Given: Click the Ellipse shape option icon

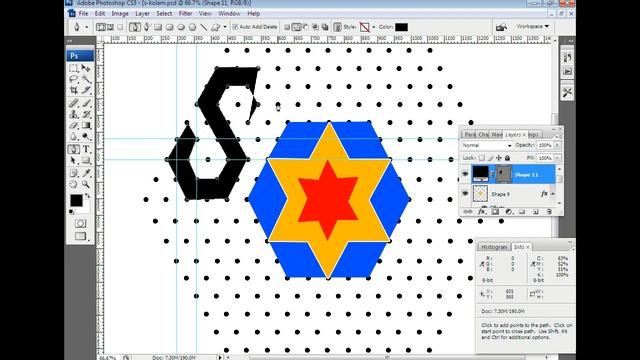Looking at the screenshot, I should [181, 27].
